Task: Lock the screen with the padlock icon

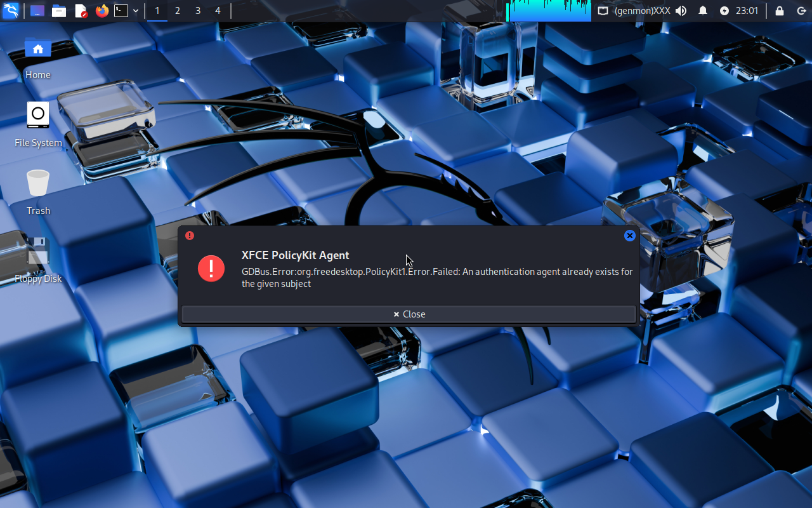Action: 780,11
